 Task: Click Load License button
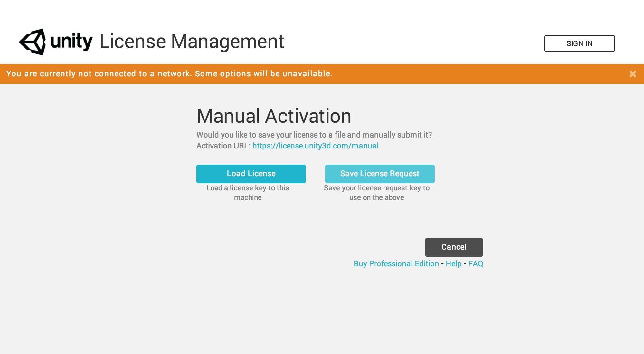[251, 174]
